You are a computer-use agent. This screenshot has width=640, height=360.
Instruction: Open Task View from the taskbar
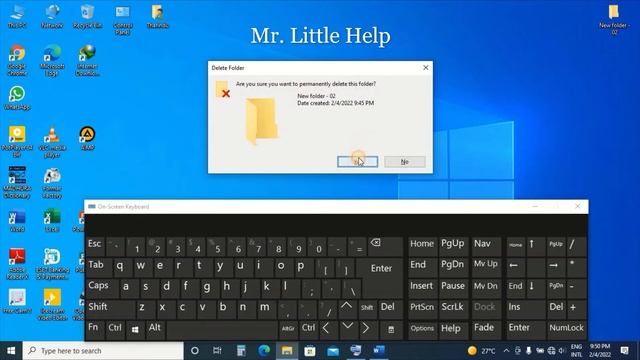coord(217,351)
